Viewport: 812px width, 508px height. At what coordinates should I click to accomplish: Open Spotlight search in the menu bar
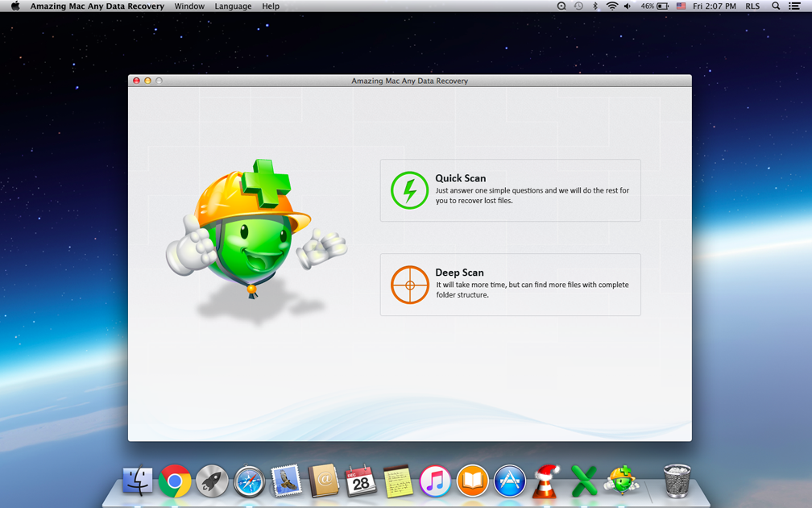776,6
